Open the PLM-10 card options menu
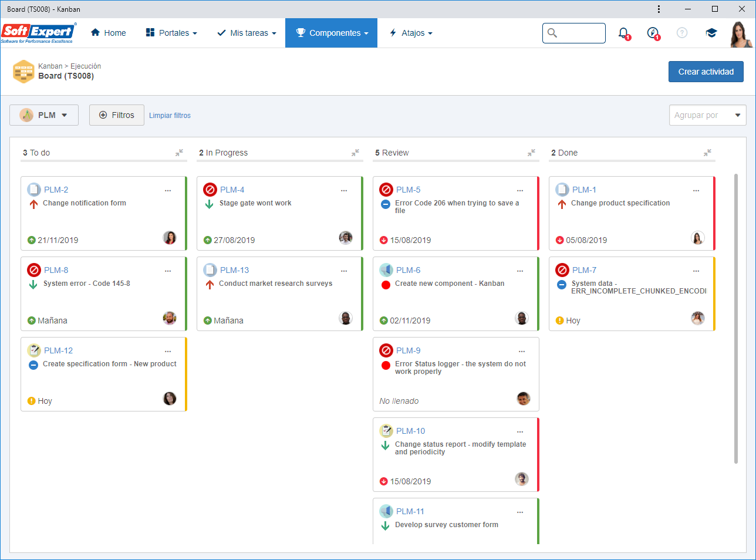 (520, 431)
